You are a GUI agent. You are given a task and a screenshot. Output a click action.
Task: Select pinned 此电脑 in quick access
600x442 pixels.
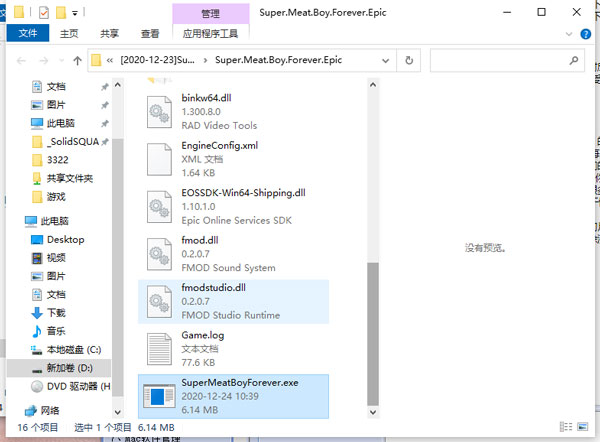[61, 123]
